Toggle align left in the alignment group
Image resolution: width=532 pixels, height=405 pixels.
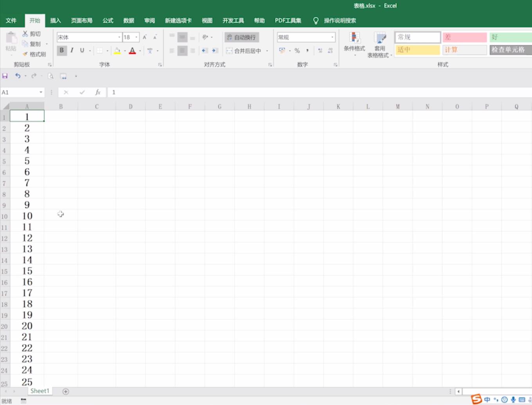(x=172, y=50)
